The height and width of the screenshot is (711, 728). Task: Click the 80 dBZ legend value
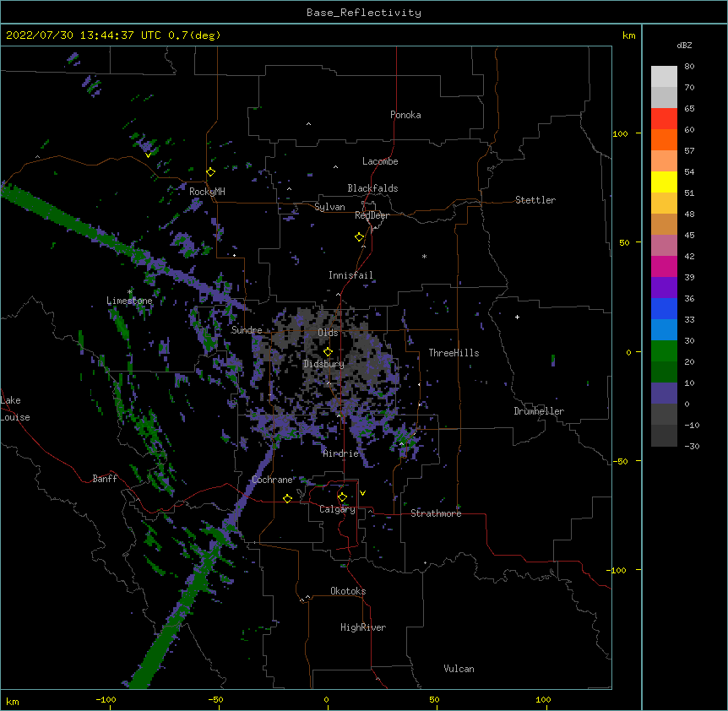(x=689, y=67)
